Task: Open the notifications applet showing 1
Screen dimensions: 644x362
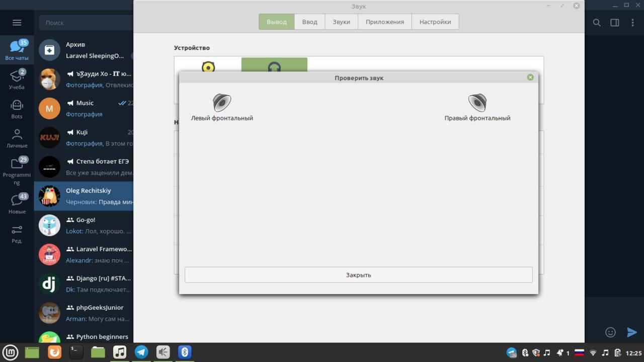Action: pos(562,352)
